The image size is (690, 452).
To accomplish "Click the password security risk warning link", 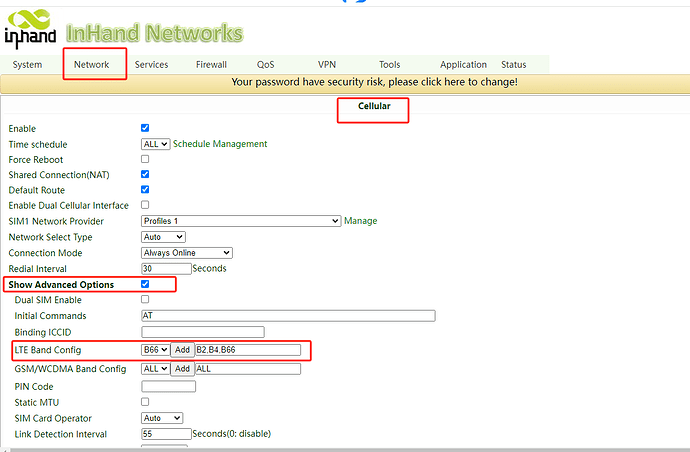I will (374, 82).
